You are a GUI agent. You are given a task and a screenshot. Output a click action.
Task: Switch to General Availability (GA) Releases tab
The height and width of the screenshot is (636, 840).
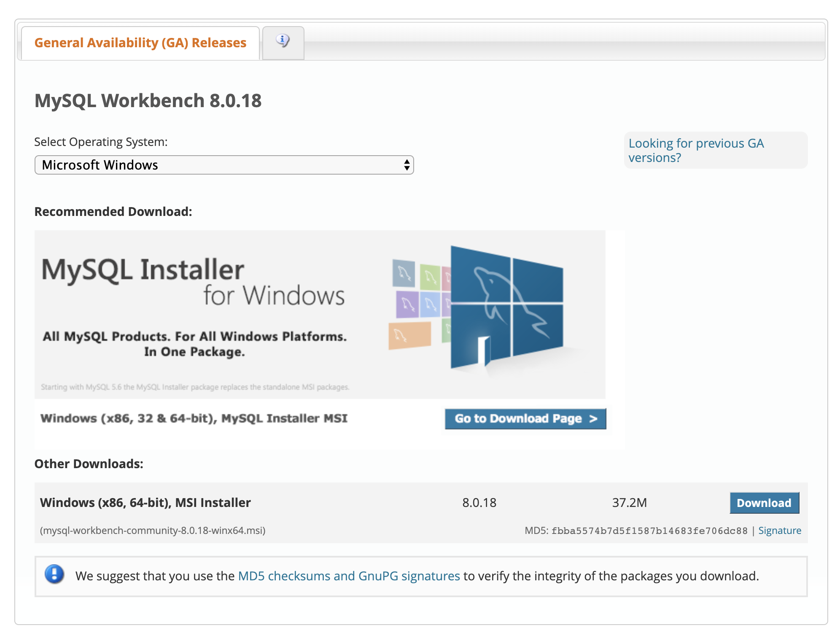140,43
